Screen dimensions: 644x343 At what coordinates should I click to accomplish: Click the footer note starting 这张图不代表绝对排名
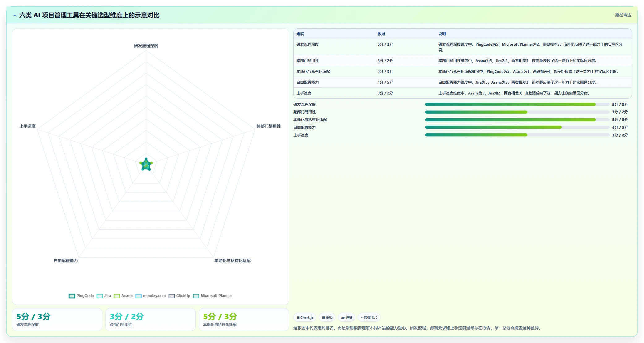pyautogui.click(x=418, y=328)
